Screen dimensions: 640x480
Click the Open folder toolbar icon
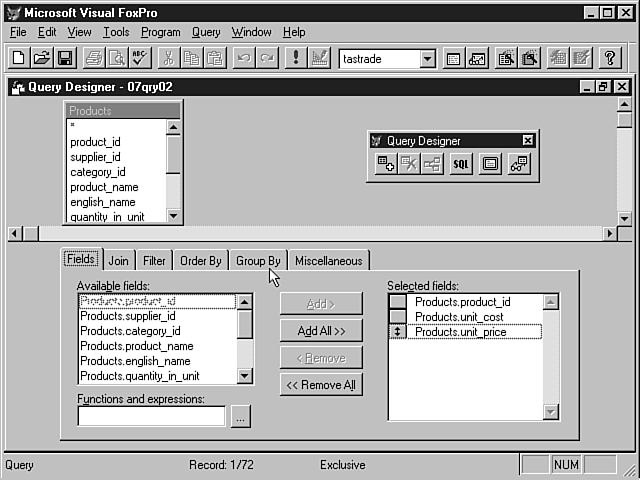pyautogui.click(x=42, y=58)
